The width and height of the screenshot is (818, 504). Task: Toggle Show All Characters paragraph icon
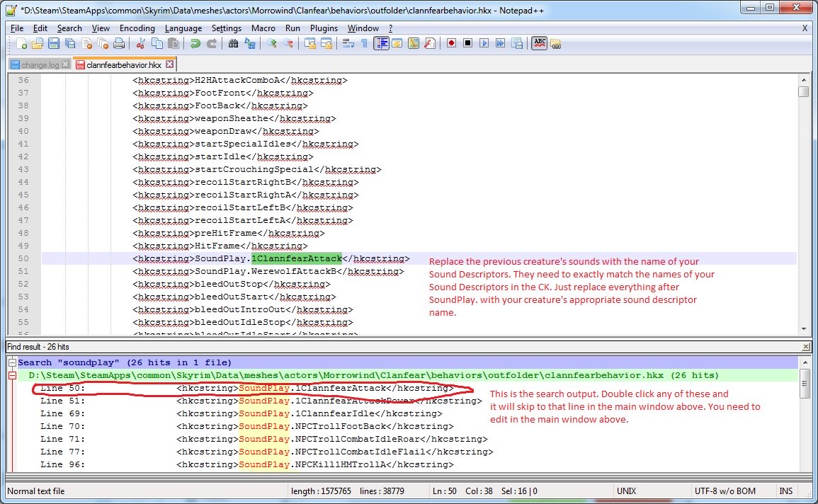pyautogui.click(x=364, y=44)
